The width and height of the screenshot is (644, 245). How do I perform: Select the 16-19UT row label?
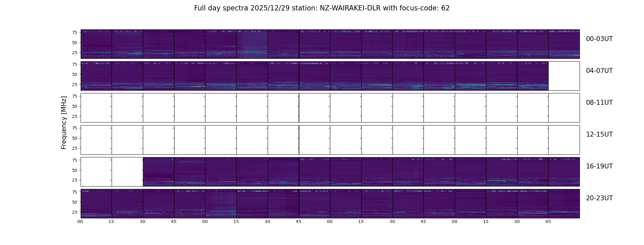point(599,166)
